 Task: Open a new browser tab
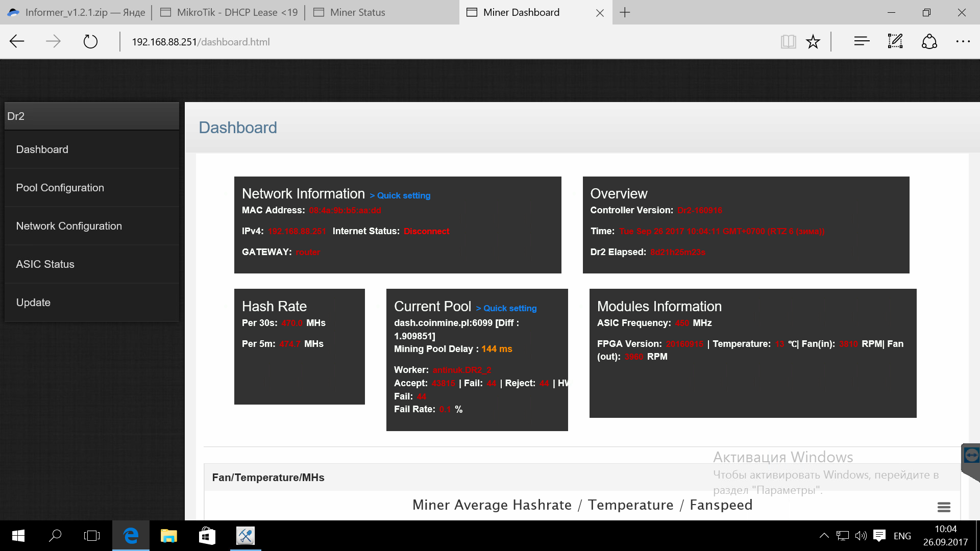coord(625,12)
